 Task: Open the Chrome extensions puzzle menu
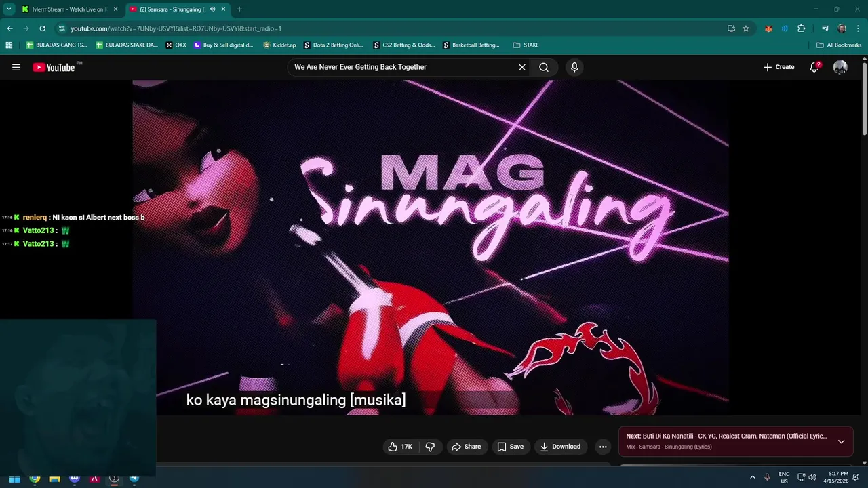[x=801, y=28]
